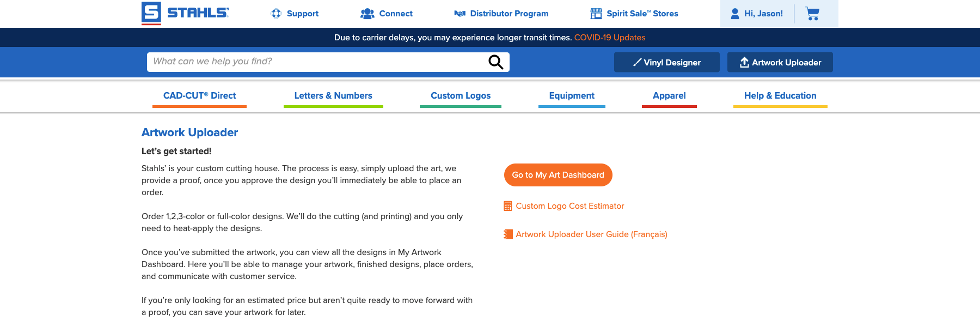Click the Support lifebuoy icon
Viewport: 980px width, 327px height.
pos(276,14)
